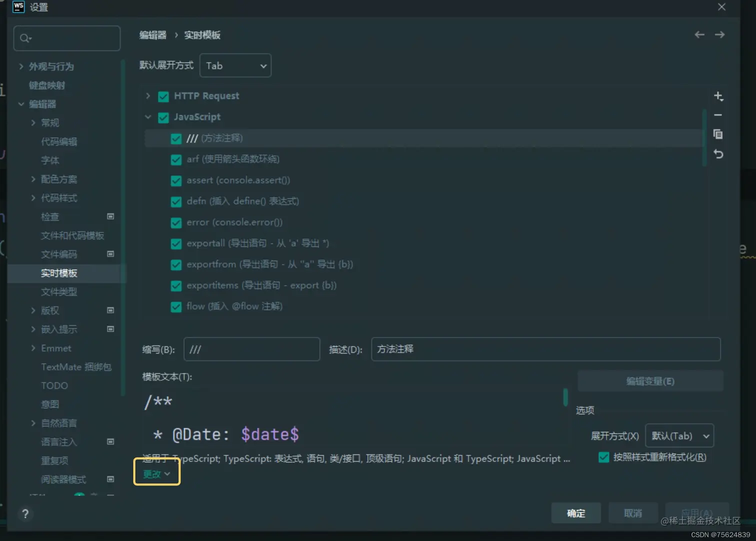756x541 pixels.
Task: Click the project-level icon next to 阅读器模式
Action: coord(110,479)
